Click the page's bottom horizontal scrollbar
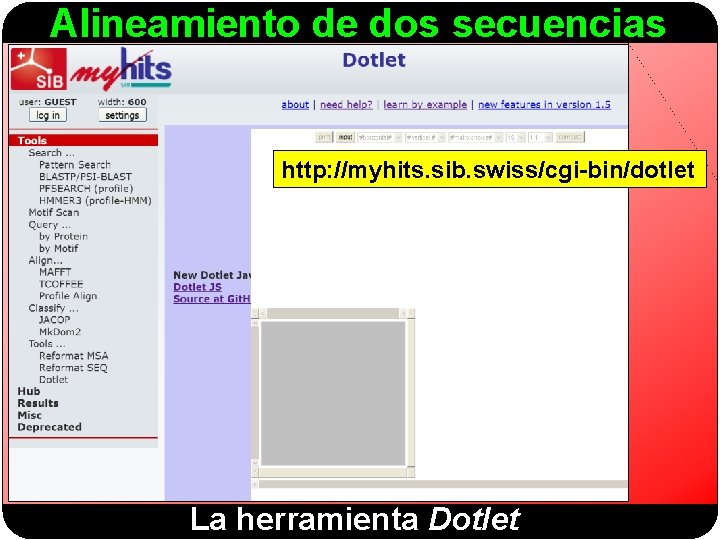The height and width of the screenshot is (540, 720). point(439,484)
